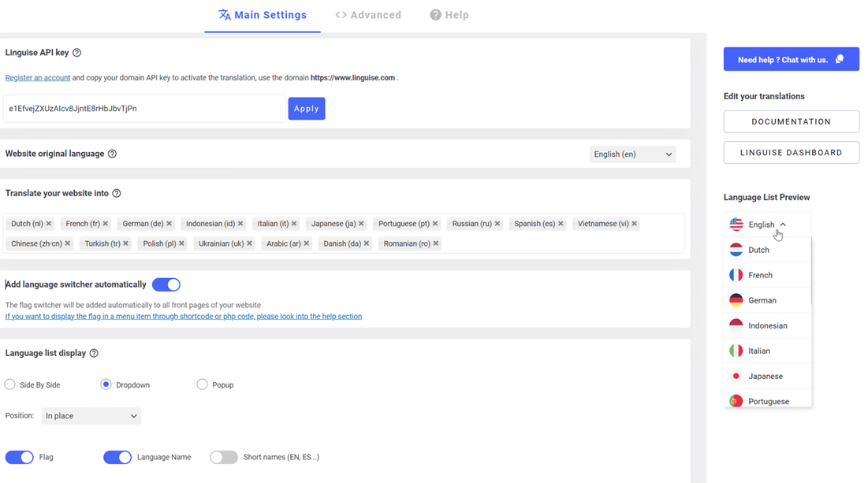
Task: Remove Russian (ru) language tag
Action: 497,224
